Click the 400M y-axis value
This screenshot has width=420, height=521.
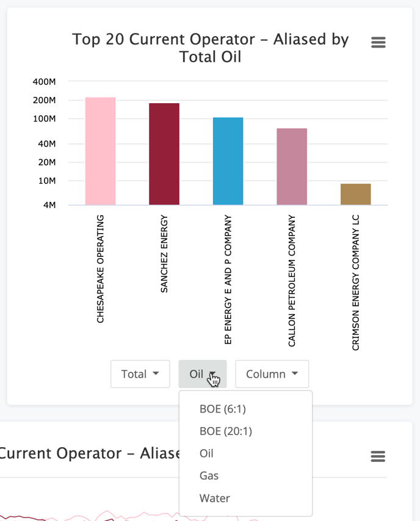tap(44, 82)
